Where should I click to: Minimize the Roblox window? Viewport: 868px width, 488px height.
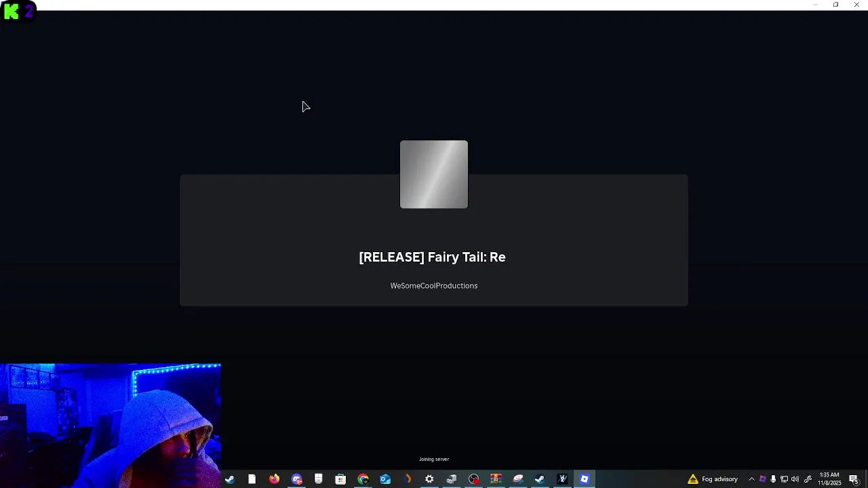click(x=815, y=5)
